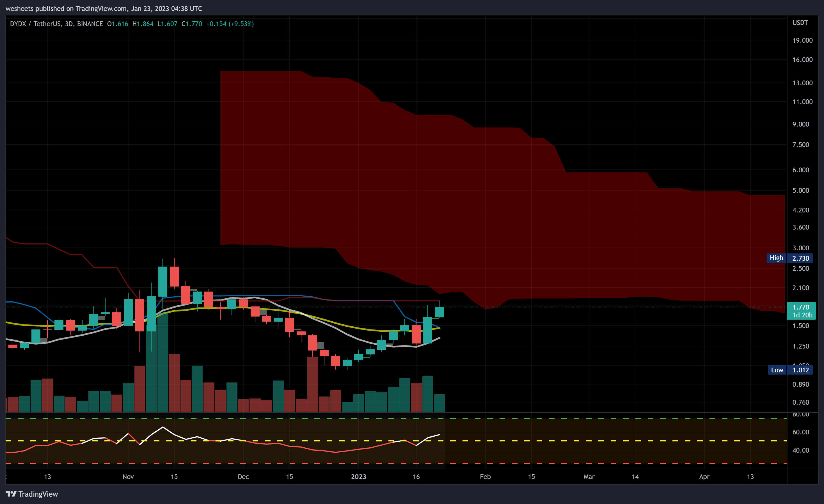Click the 19.000 price axis value
The height and width of the screenshot is (504, 824).
[802, 40]
